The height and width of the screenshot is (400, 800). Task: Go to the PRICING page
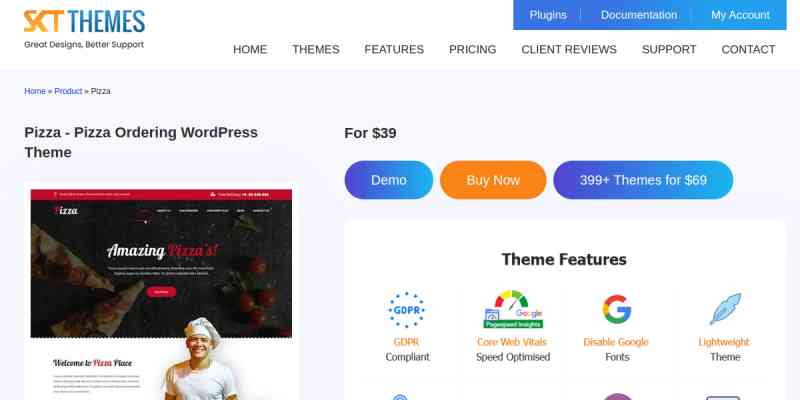pyautogui.click(x=472, y=49)
